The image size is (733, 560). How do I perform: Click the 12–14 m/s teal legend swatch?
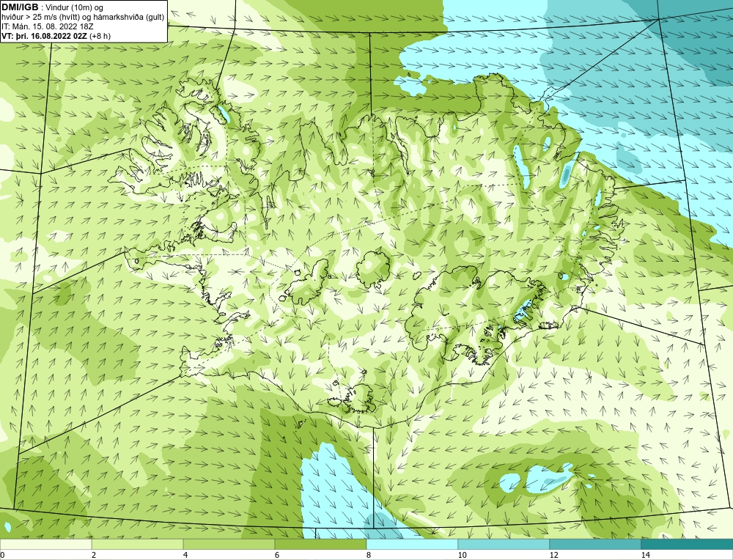tap(595, 544)
